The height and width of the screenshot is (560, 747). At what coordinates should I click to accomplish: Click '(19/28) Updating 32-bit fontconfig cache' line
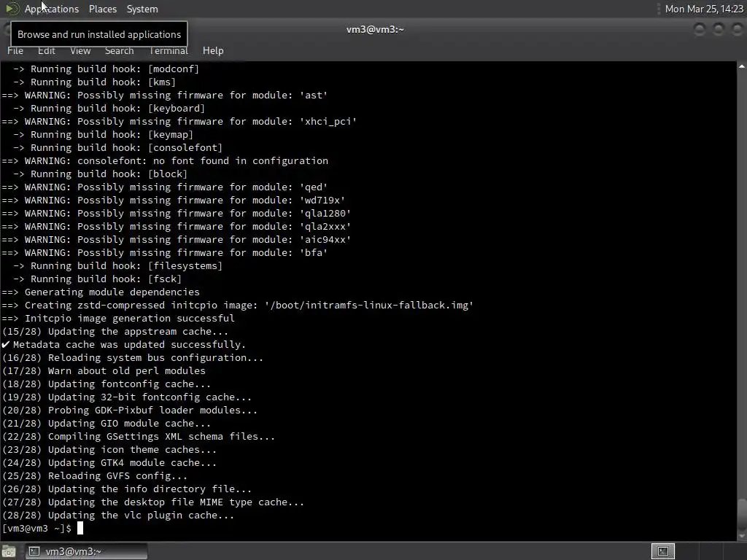pyautogui.click(x=127, y=397)
